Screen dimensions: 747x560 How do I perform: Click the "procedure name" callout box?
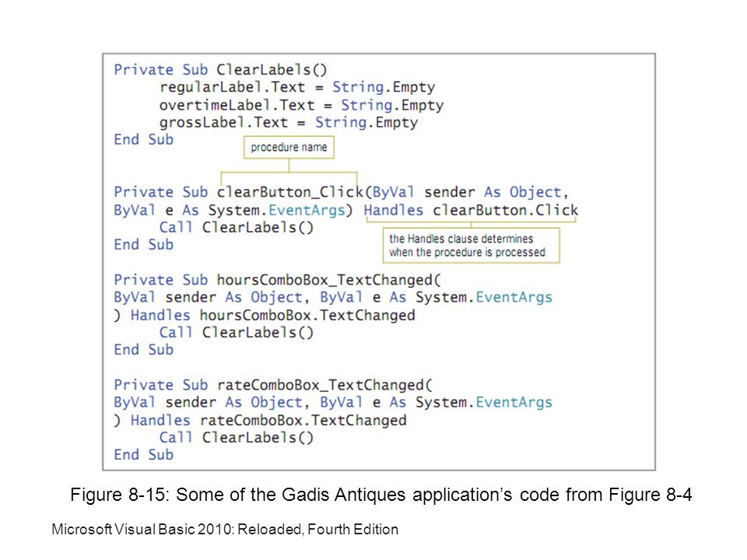click(289, 147)
